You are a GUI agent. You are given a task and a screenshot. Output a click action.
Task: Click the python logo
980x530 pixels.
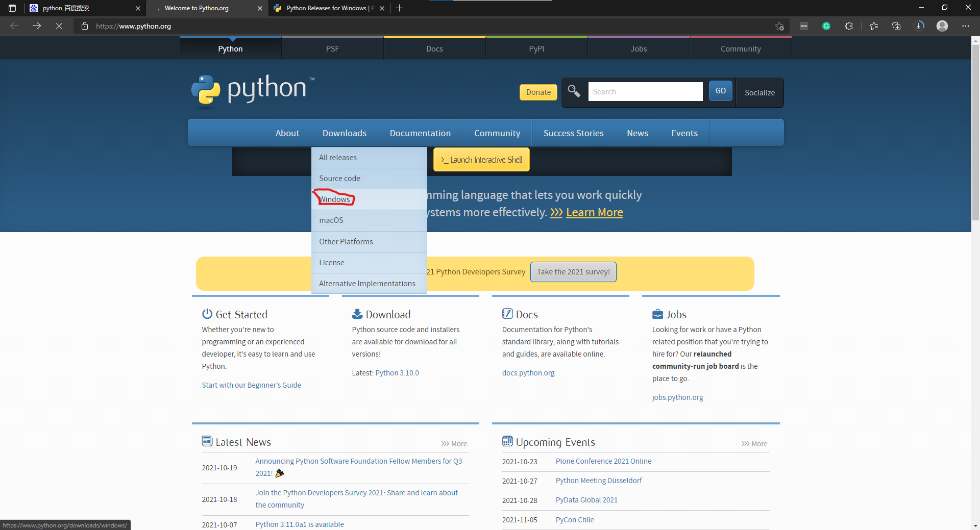[253, 91]
